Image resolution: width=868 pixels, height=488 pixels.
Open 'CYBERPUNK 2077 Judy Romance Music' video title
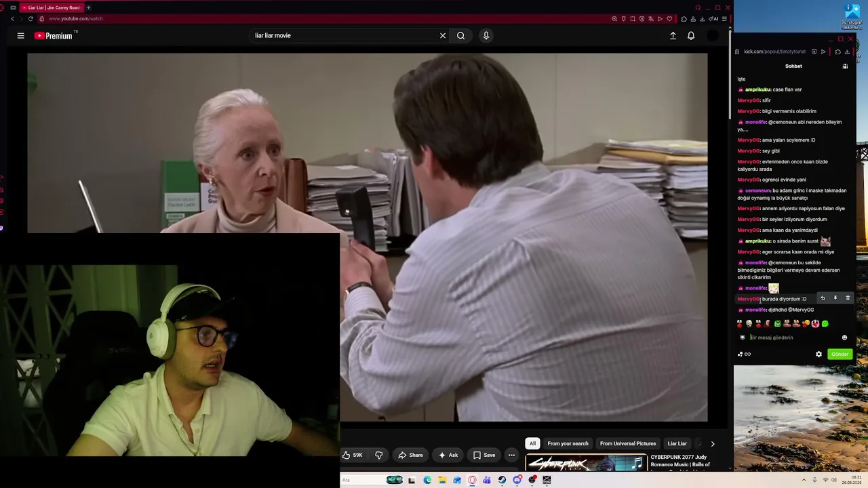coord(681,461)
